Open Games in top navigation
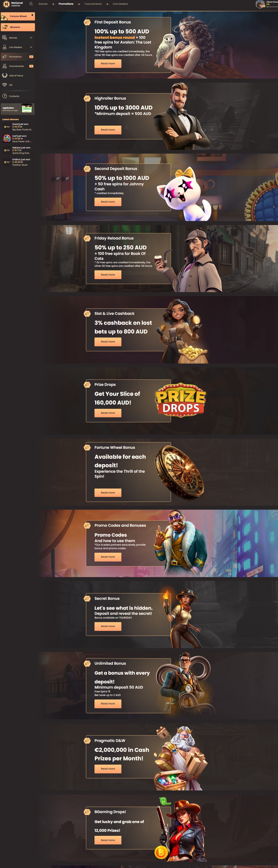 pos(43,4)
